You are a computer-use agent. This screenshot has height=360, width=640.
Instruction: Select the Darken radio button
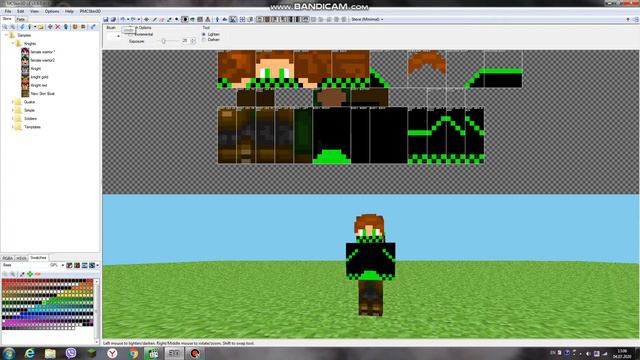click(x=204, y=40)
